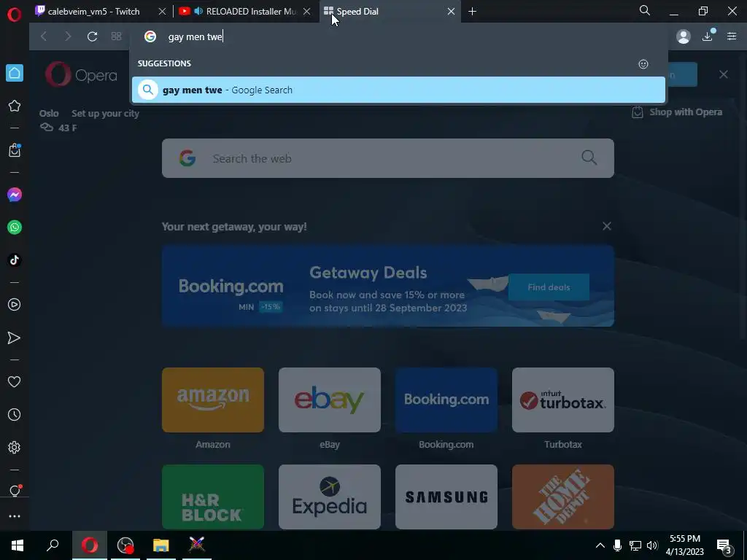The height and width of the screenshot is (560, 747).
Task: Open History clock icon in sidebar
Action: click(15, 414)
